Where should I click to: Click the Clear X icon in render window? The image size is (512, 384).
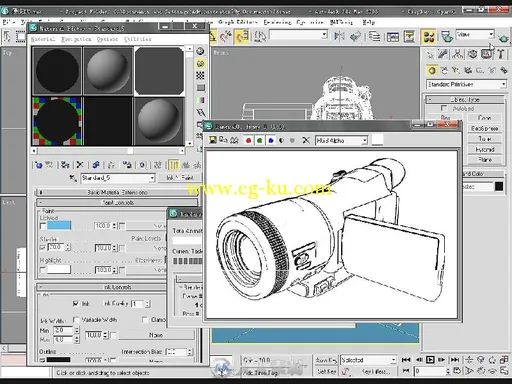(306, 140)
